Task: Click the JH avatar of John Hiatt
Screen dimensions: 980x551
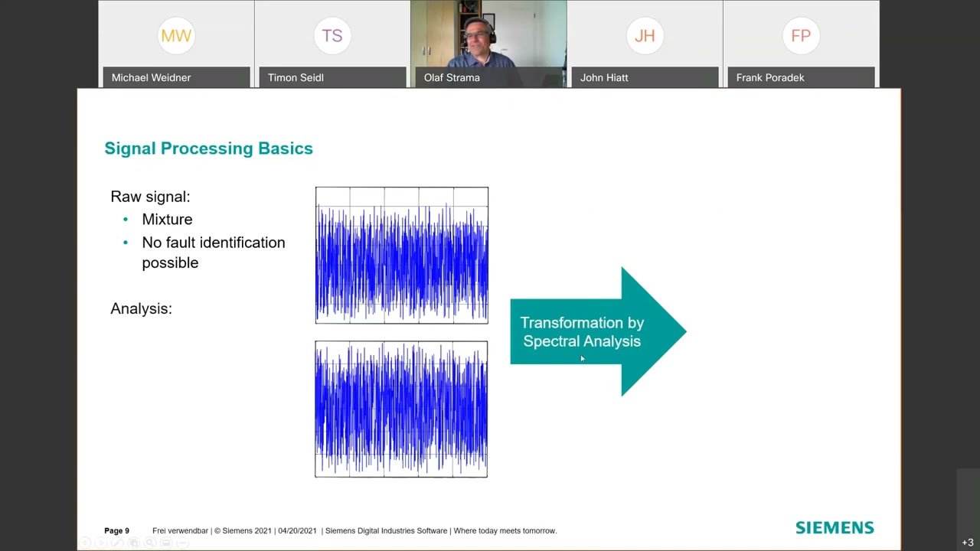Action: pos(645,36)
